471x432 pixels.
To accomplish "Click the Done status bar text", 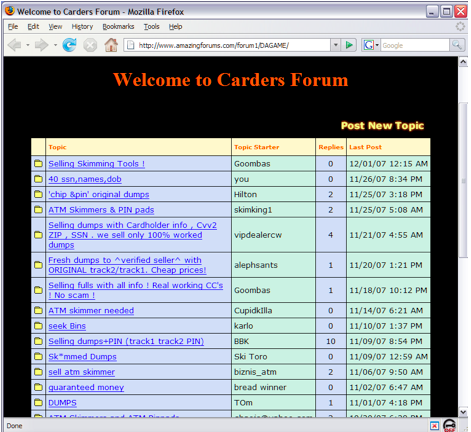I will 14,426.
